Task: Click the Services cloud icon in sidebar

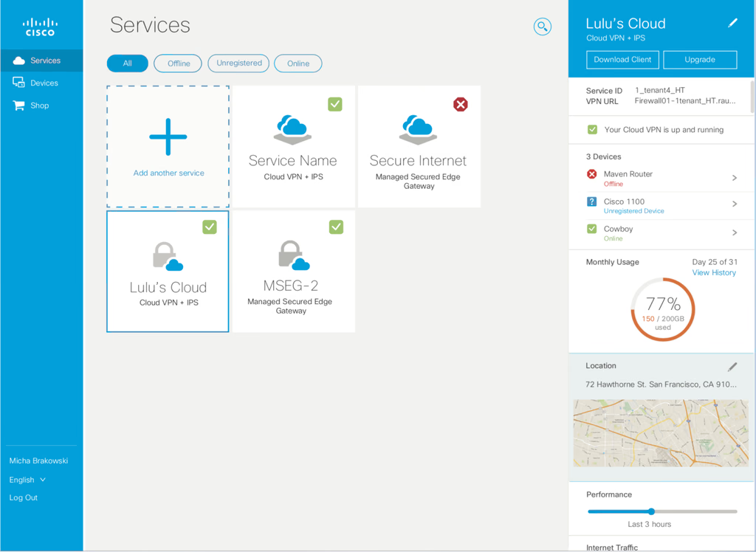Action: tap(18, 61)
